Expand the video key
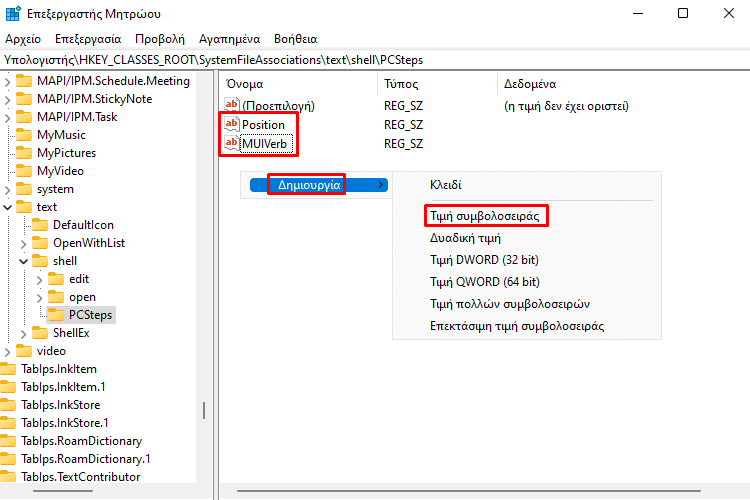750x500 pixels. point(7,352)
